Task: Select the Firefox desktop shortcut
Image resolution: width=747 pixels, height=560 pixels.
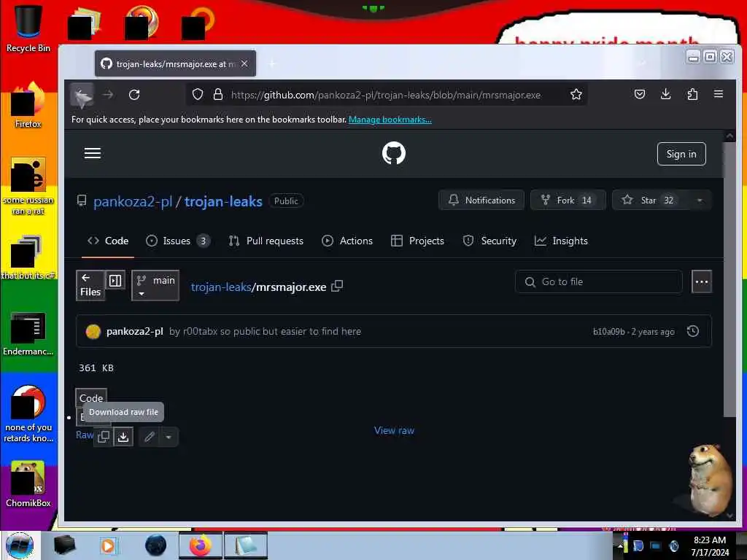Action: pos(28,105)
